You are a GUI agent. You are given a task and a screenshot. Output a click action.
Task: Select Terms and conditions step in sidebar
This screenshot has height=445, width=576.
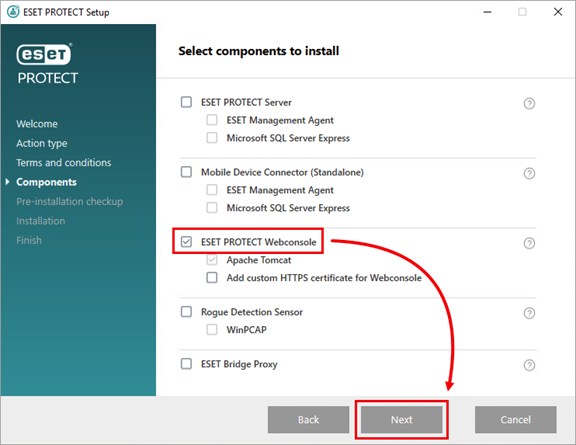(64, 162)
